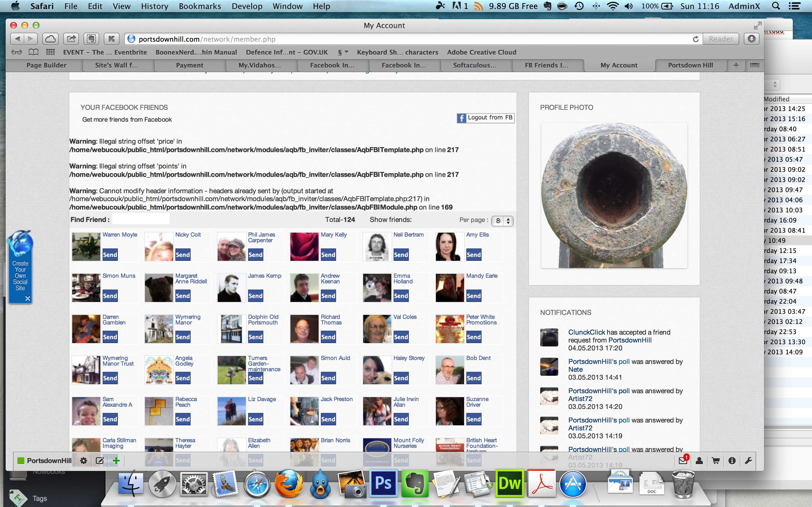Open the mail notifications envelope icon

683,461
